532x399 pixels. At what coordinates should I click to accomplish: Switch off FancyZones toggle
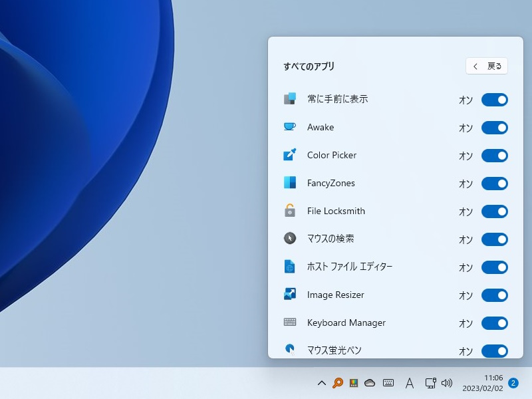point(494,184)
